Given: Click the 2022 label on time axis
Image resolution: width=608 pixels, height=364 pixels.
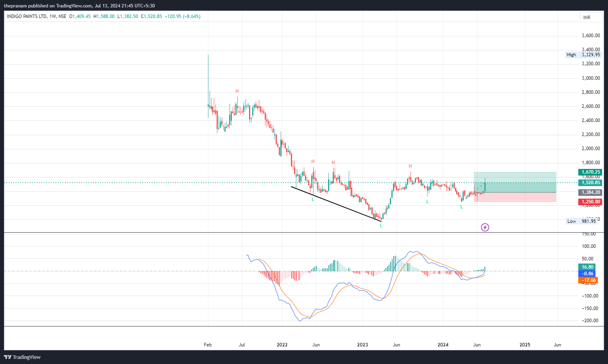Looking at the screenshot, I should (x=282, y=345).
